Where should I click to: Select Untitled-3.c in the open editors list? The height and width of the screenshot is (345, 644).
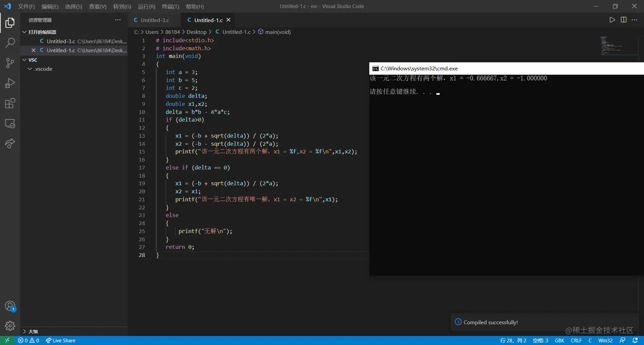74,41
